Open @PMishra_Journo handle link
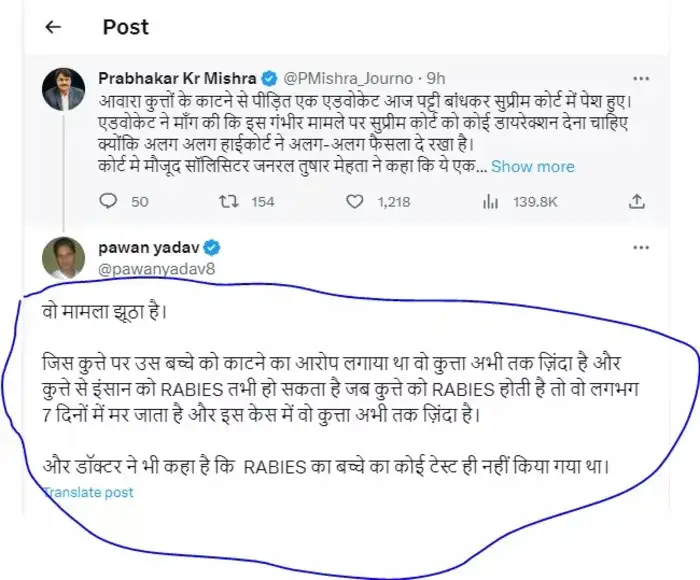The width and height of the screenshot is (700, 580). [x=348, y=79]
